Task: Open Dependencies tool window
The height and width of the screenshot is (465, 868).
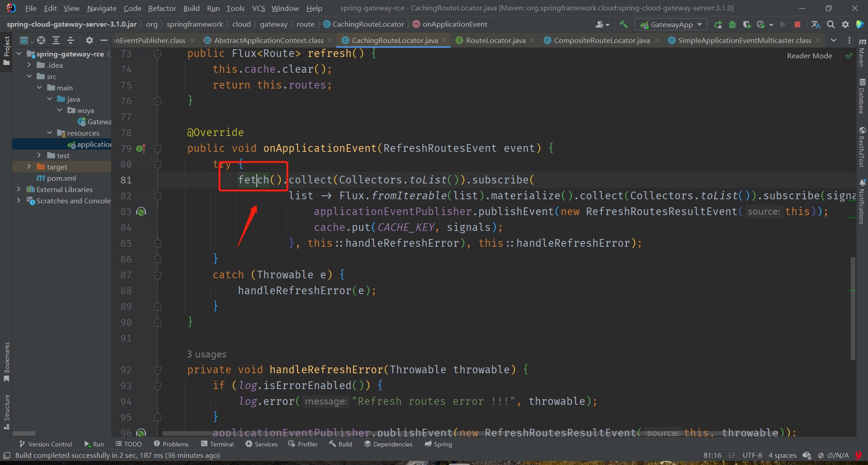Action: 388,444
